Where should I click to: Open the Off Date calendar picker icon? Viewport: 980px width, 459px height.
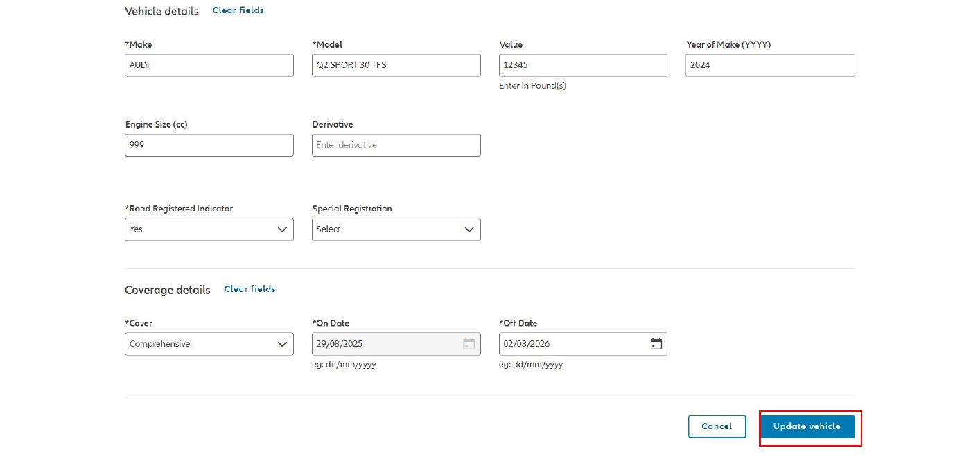click(656, 344)
